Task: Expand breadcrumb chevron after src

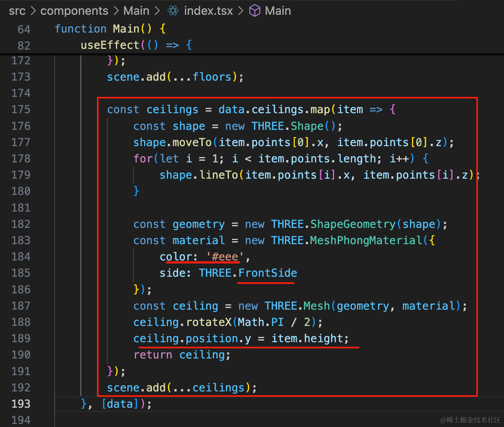Action: click(33, 11)
